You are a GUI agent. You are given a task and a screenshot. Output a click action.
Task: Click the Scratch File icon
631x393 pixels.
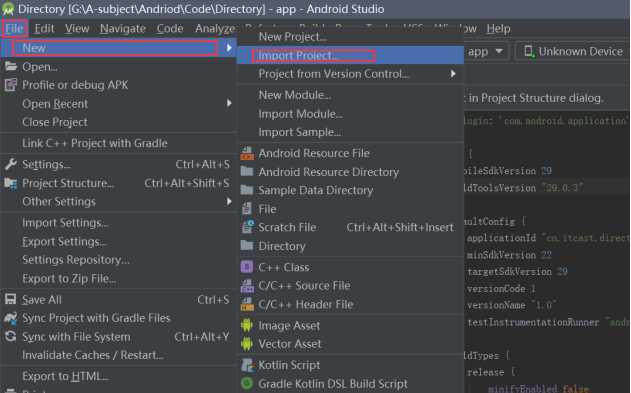pyautogui.click(x=247, y=227)
